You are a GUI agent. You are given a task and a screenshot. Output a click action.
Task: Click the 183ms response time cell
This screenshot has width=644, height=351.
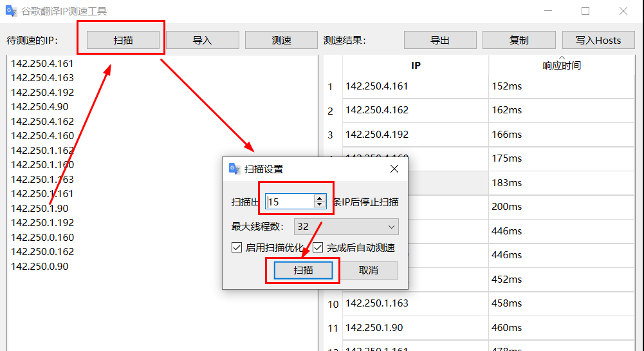tap(562, 183)
